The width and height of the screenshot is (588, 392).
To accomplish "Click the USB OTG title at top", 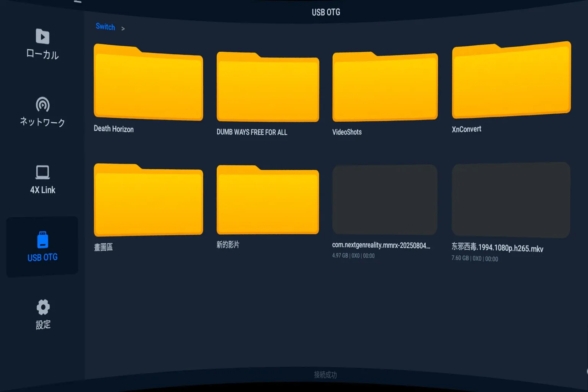I will click(326, 12).
